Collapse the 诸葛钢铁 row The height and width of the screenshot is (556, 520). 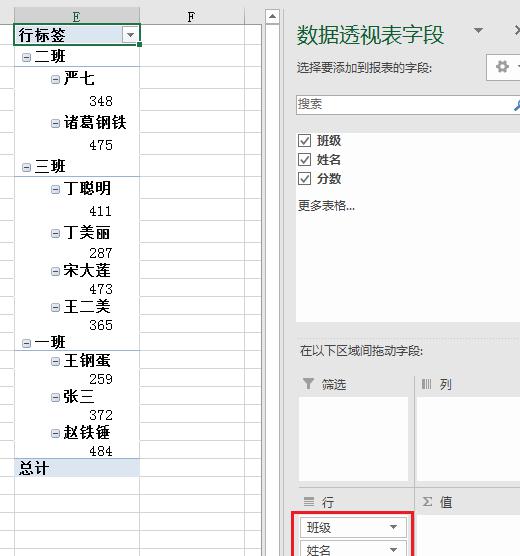55,123
